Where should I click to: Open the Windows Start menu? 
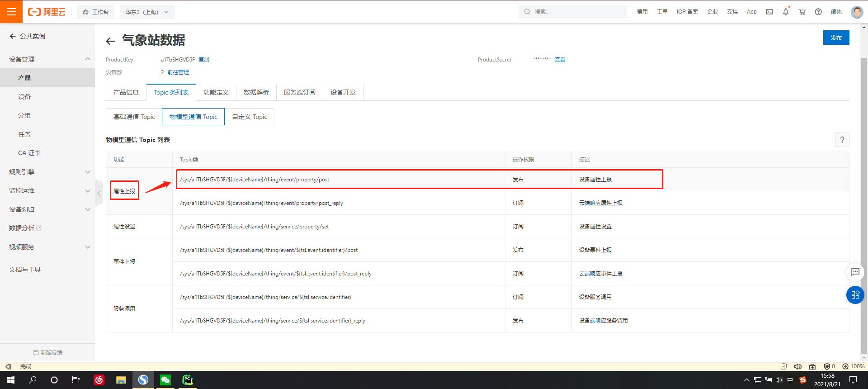tap(11, 380)
